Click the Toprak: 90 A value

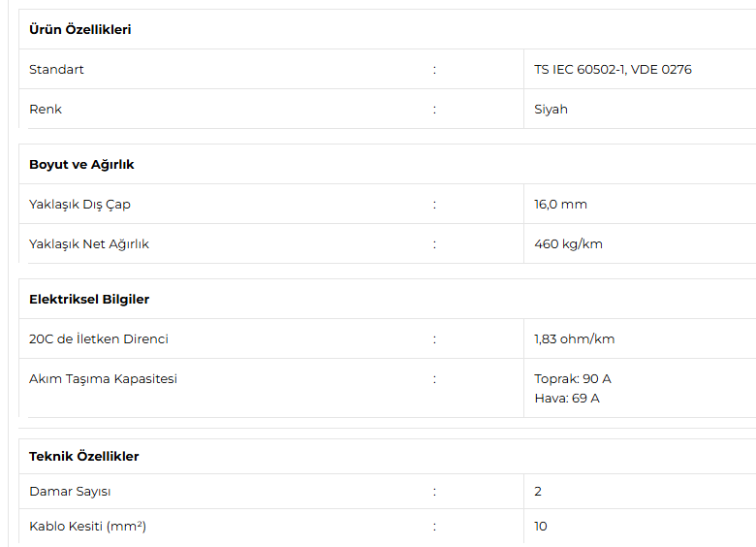tap(572, 379)
